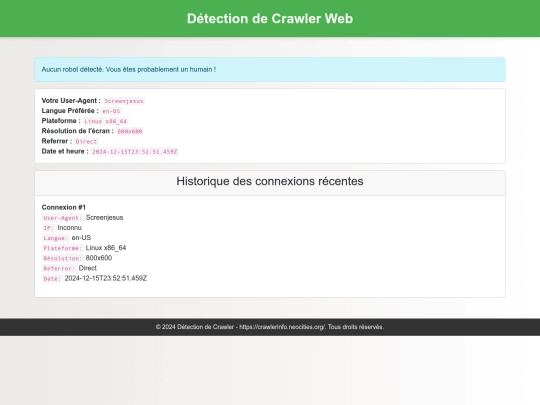The height and width of the screenshot is (405, 540).
Task: Click the heading Historique des connexions récentes
Action: click(x=270, y=181)
